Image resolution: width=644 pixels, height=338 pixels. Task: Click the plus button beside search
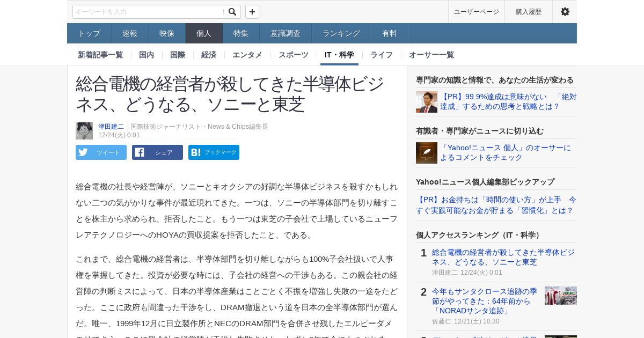252,12
